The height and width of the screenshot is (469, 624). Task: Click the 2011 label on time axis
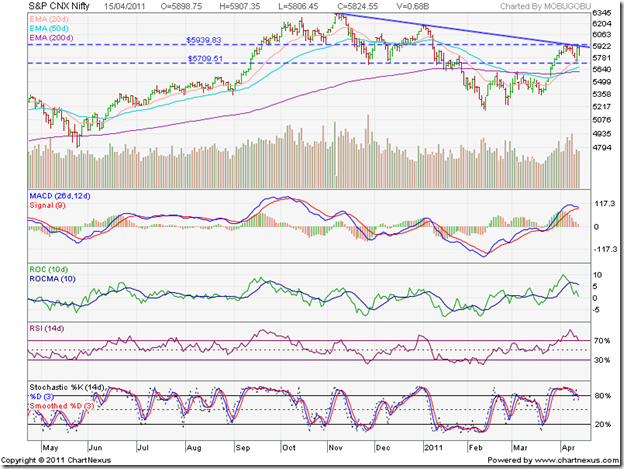(x=433, y=448)
